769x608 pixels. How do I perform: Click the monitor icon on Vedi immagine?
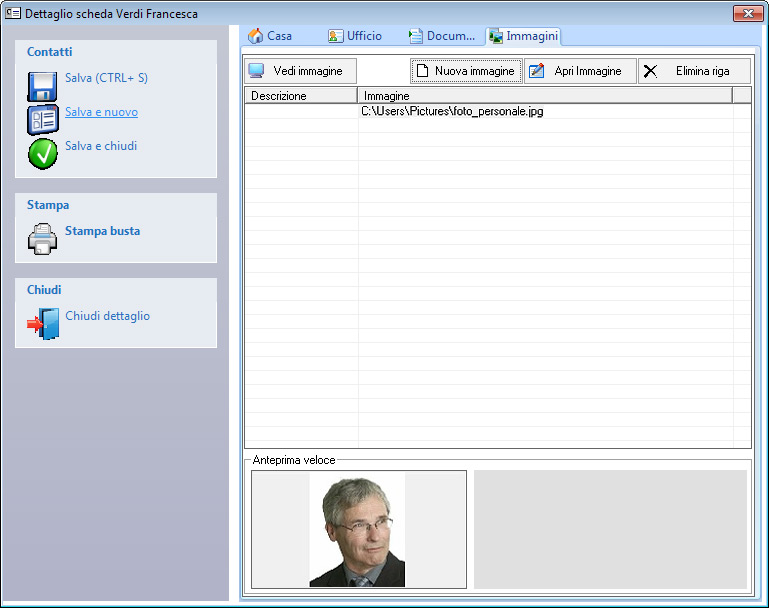click(x=257, y=71)
